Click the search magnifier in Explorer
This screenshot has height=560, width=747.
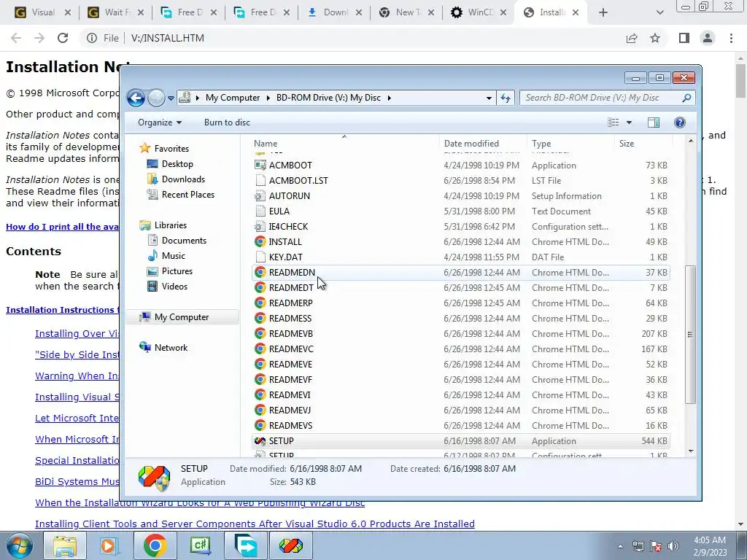[686, 98]
